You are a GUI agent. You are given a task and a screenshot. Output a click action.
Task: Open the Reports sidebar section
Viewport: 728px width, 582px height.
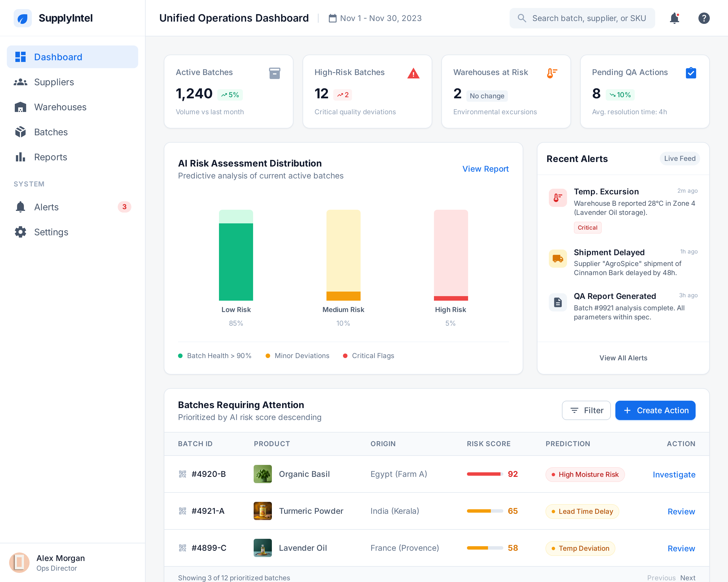click(73, 157)
